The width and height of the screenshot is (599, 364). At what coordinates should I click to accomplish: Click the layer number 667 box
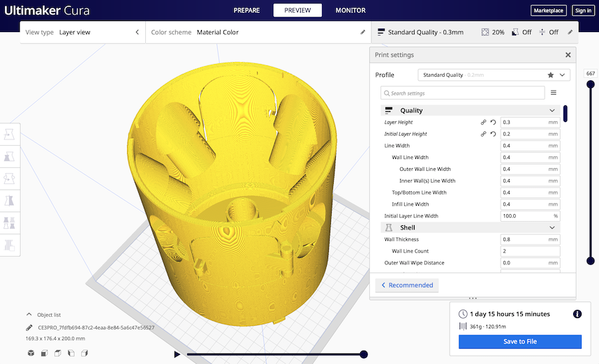[x=591, y=73]
